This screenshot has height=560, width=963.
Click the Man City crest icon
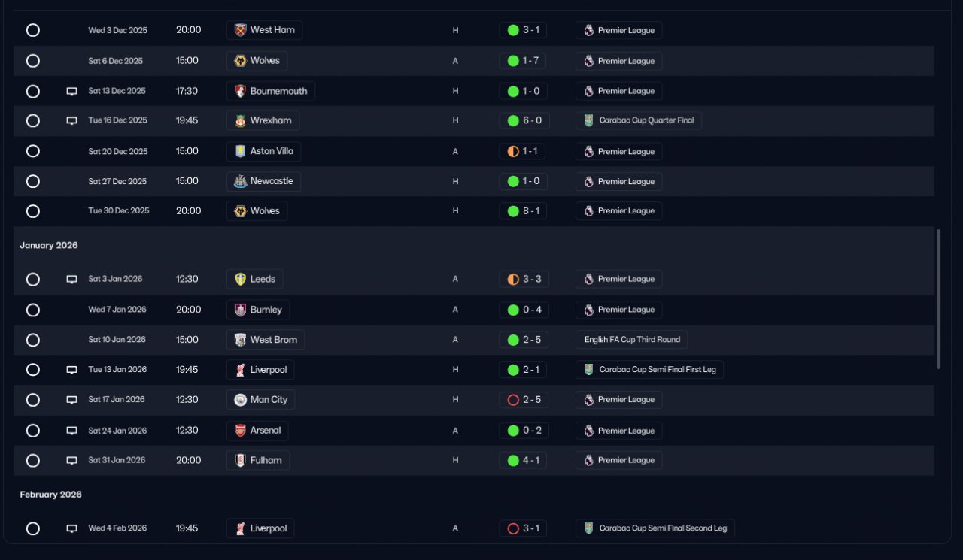pyautogui.click(x=240, y=400)
